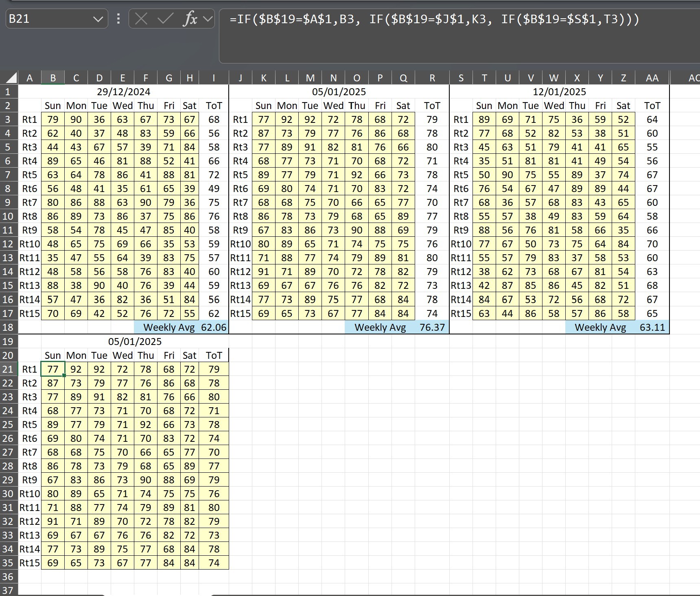Select the weekly average 76.37 cell
The height and width of the screenshot is (596, 700).
tap(432, 327)
